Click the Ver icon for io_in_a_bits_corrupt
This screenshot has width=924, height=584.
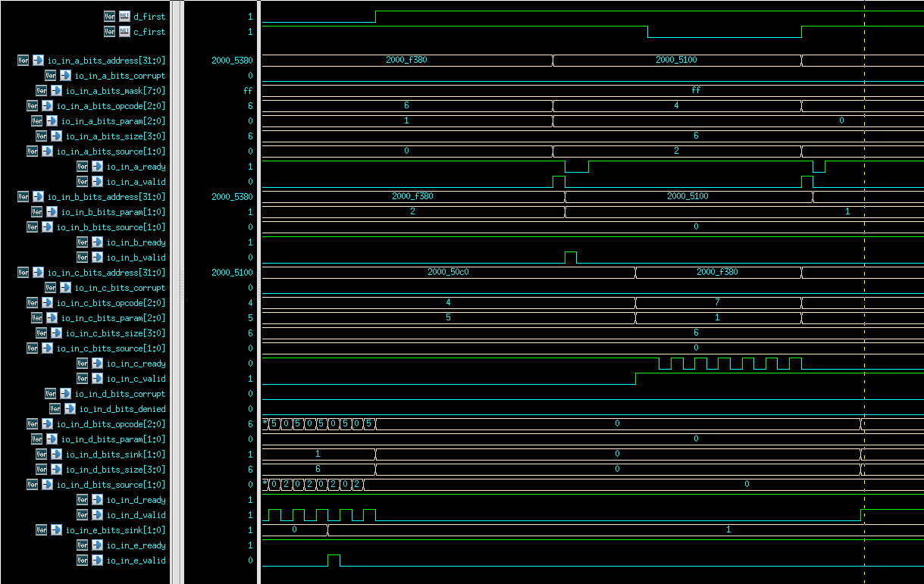coord(49,75)
